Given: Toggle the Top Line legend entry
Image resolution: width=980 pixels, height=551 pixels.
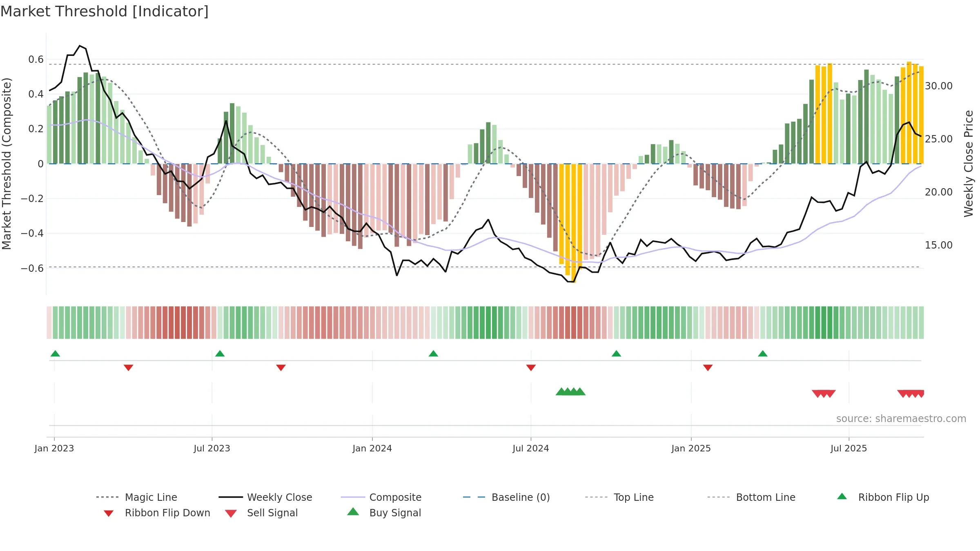Looking at the screenshot, I should 619,497.
